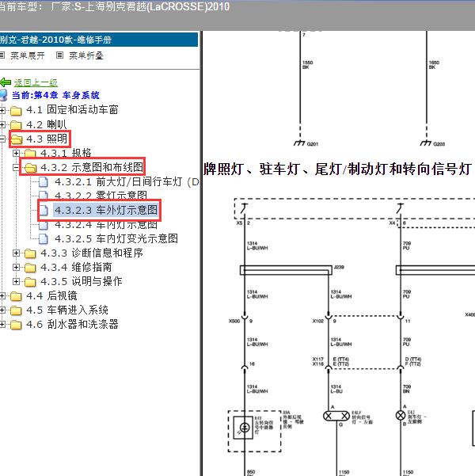
Task: Click the folder icon for 4.3.4 维修指南
Action: click(x=30, y=268)
